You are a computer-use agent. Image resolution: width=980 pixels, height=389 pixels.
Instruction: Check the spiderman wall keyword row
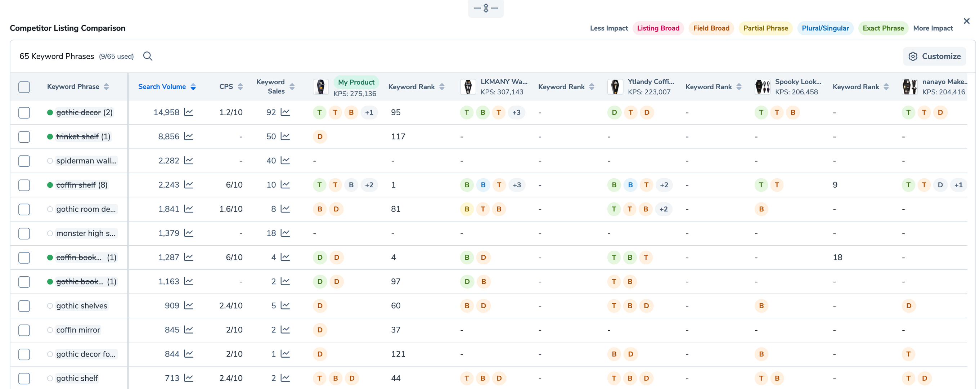click(24, 161)
